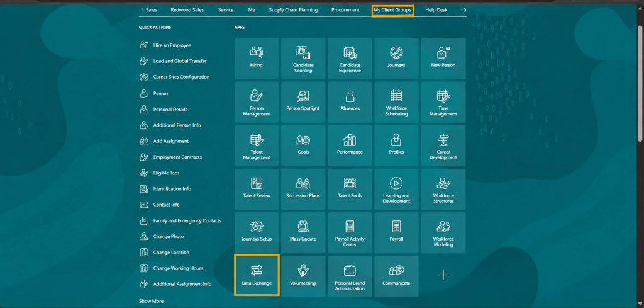Open Time Management tile
Viewport: 644px width, 308px height.
pos(443,102)
